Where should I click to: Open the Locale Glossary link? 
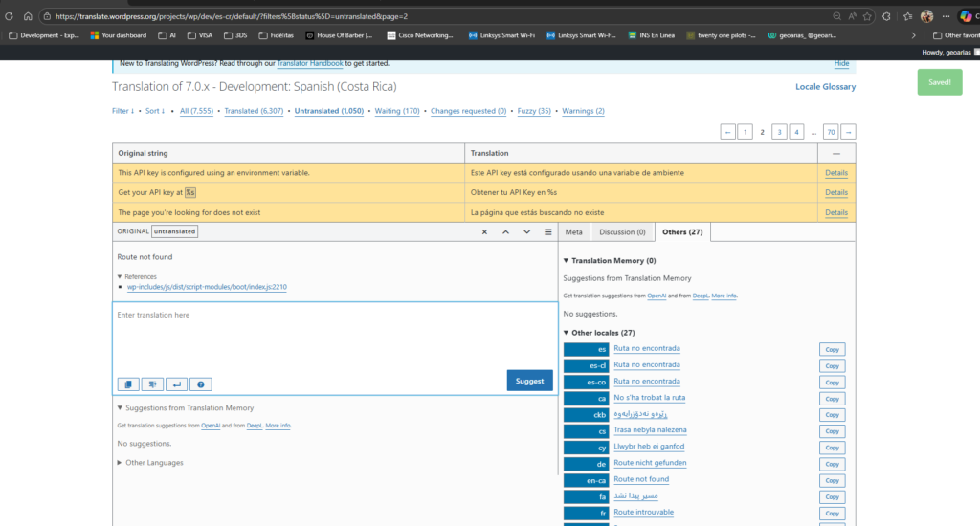click(x=825, y=87)
